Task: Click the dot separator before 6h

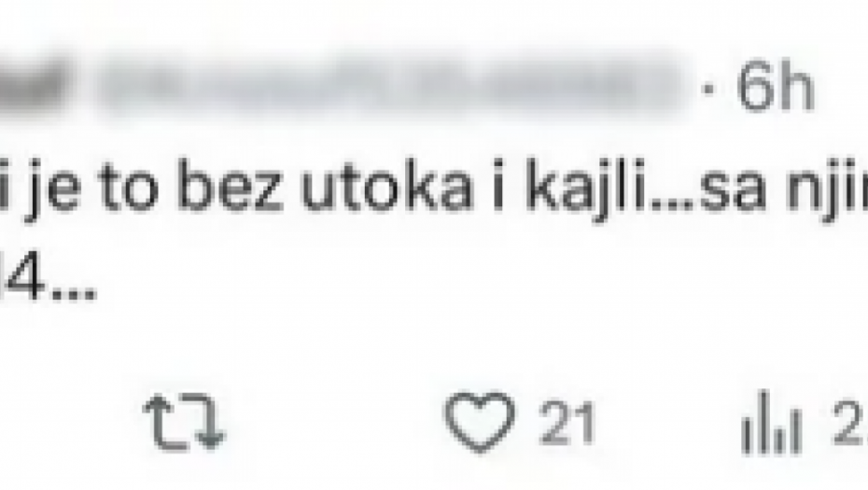Action: point(708,89)
